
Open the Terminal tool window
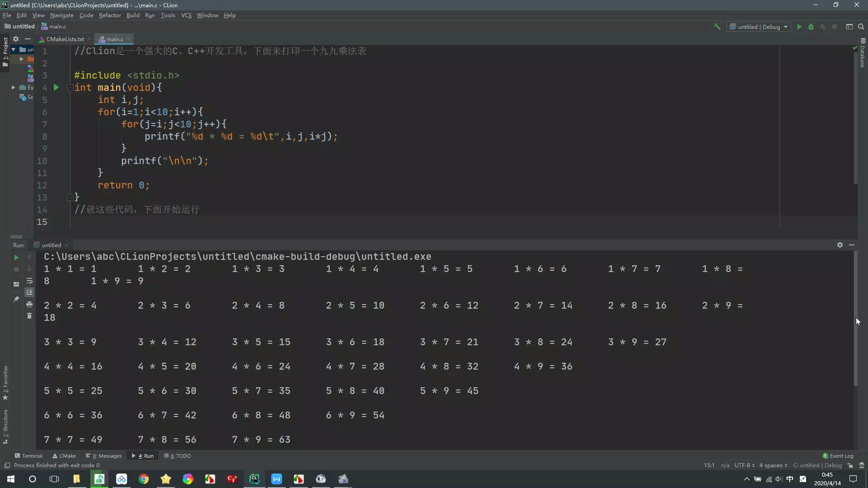pos(28,456)
